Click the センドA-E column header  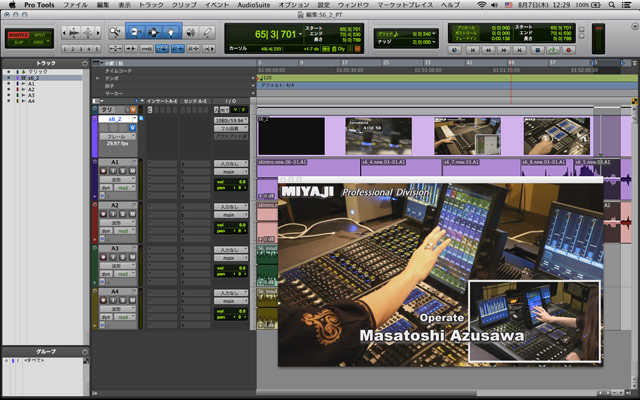click(x=196, y=101)
